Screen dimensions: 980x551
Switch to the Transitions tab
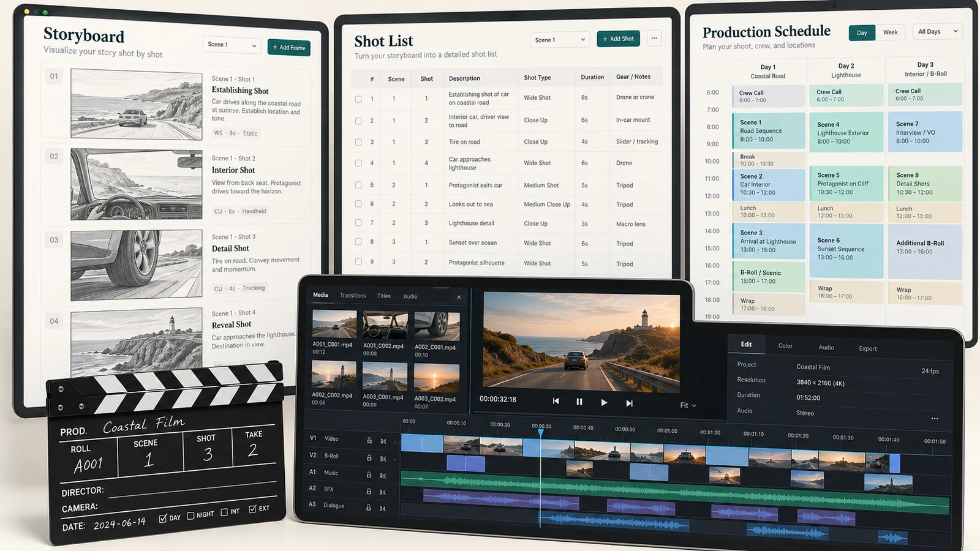[x=353, y=296]
